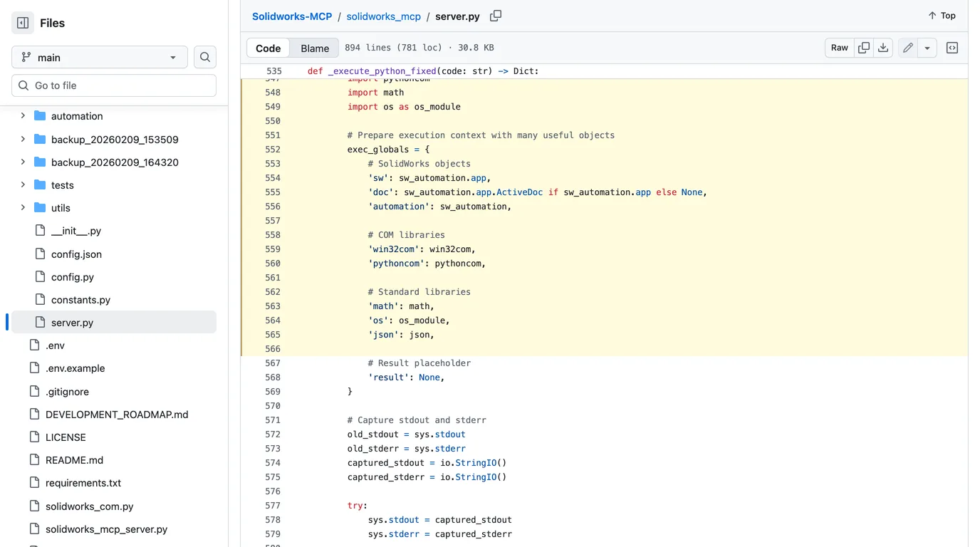Download the raw file icon
The width and height of the screenshot is (980, 547).
(883, 48)
